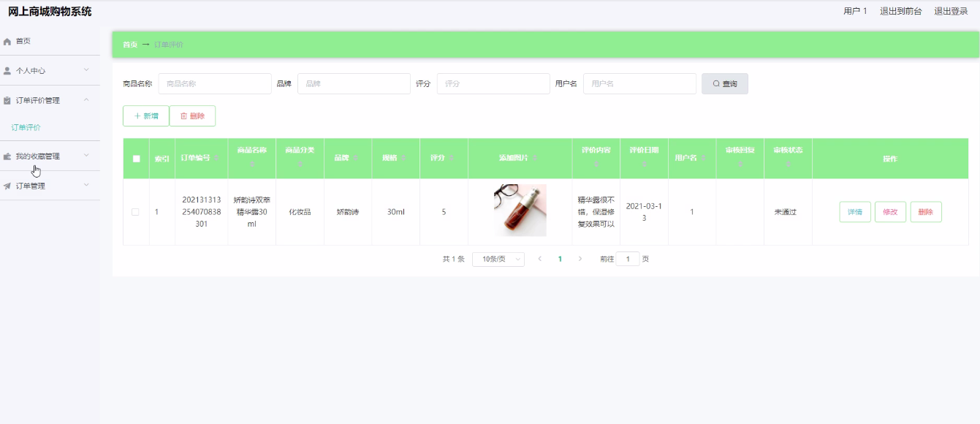Click the sort arrows on 规格 column header

pyautogui.click(x=403, y=158)
